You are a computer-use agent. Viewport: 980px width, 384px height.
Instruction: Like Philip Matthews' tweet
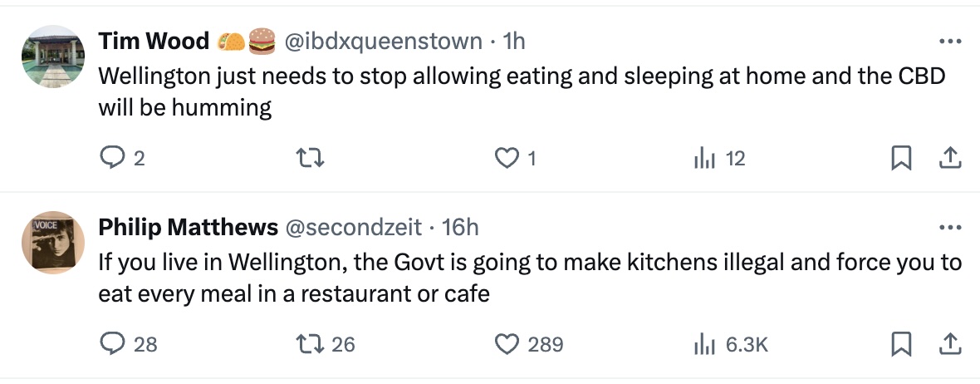click(x=506, y=344)
